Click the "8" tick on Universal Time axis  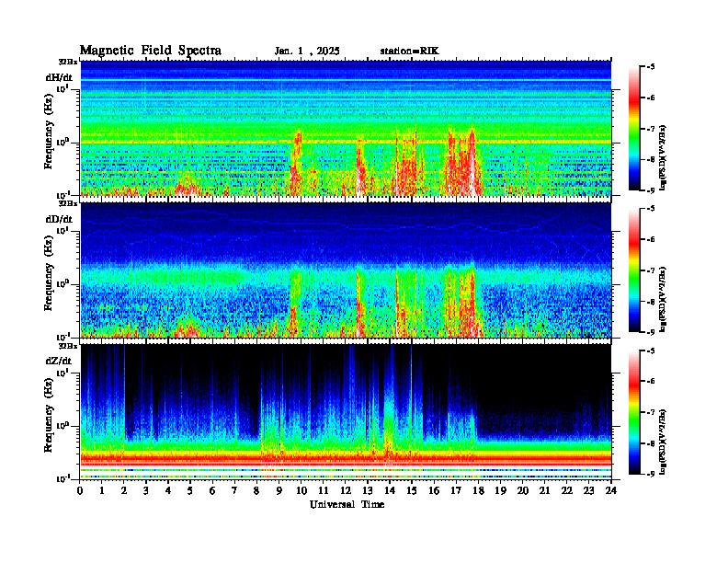256,490
